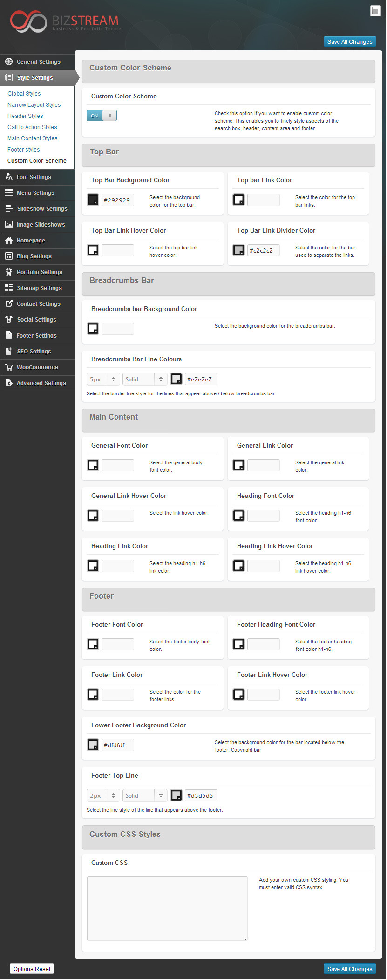This screenshot has width=387, height=980.
Task: Click the WooCommerce cart icon
Action: [9, 367]
